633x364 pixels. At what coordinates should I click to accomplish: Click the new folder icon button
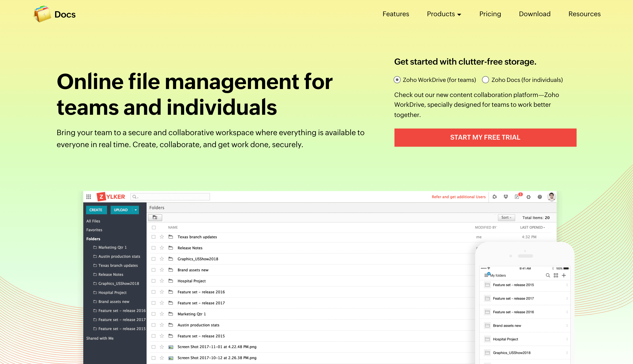(x=155, y=218)
